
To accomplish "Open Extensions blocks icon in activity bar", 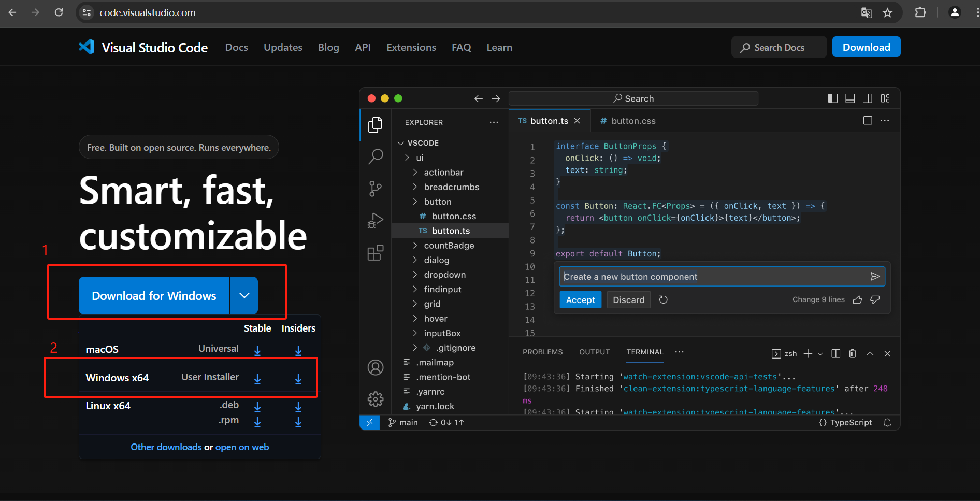I will 376,253.
